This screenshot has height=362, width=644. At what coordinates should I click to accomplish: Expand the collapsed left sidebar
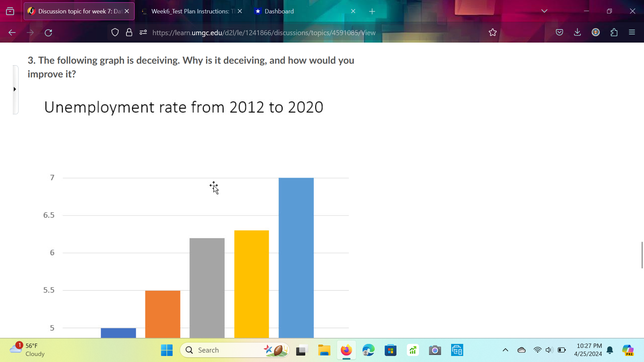point(14,89)
